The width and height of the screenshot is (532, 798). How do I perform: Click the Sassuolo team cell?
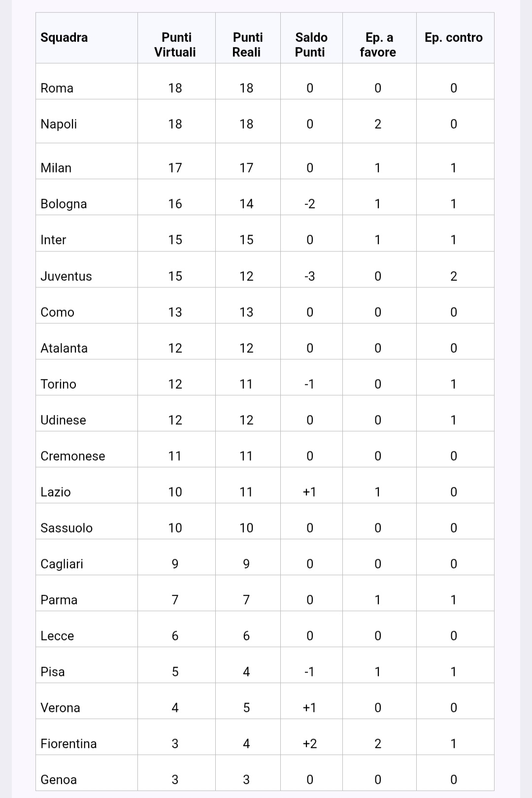[x=66, y=528]
